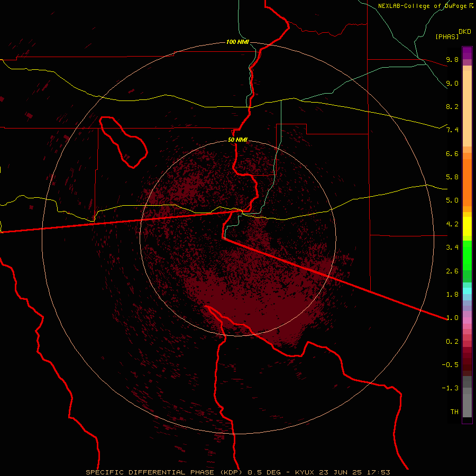The width and height of the screenshot is (476, 476).
Task: Select the -0.5 legend value
Action: pos(450,365)
